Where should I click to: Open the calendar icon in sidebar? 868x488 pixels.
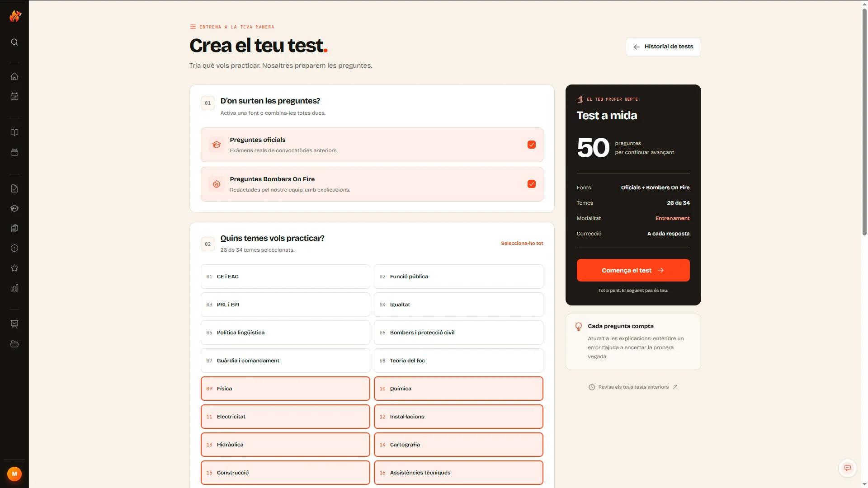pos(14,96)
